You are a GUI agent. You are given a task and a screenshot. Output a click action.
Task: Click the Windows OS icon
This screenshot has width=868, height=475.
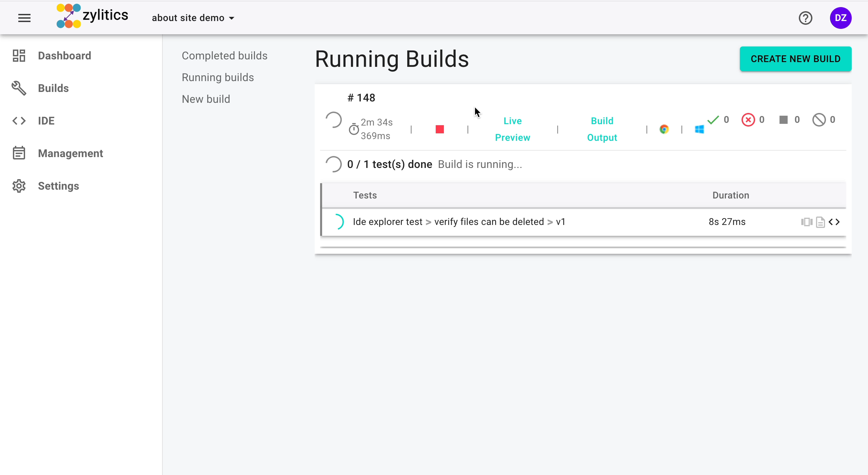pos(699,129)
